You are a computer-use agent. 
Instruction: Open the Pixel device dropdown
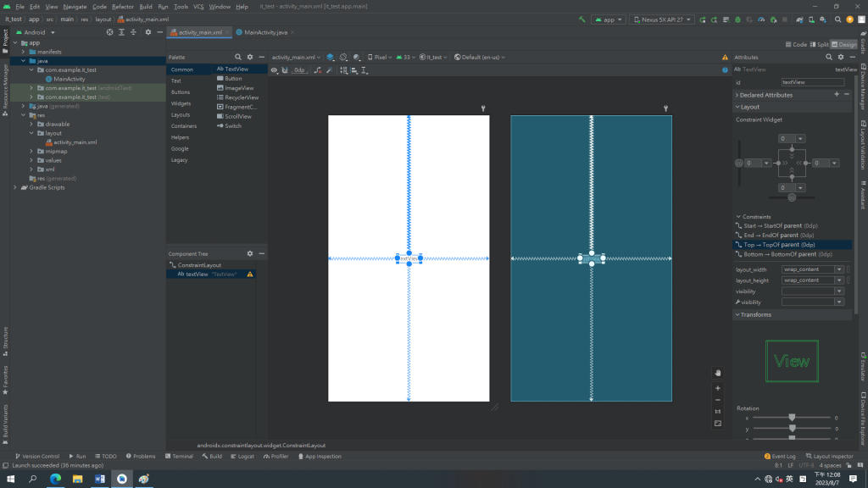380,58
